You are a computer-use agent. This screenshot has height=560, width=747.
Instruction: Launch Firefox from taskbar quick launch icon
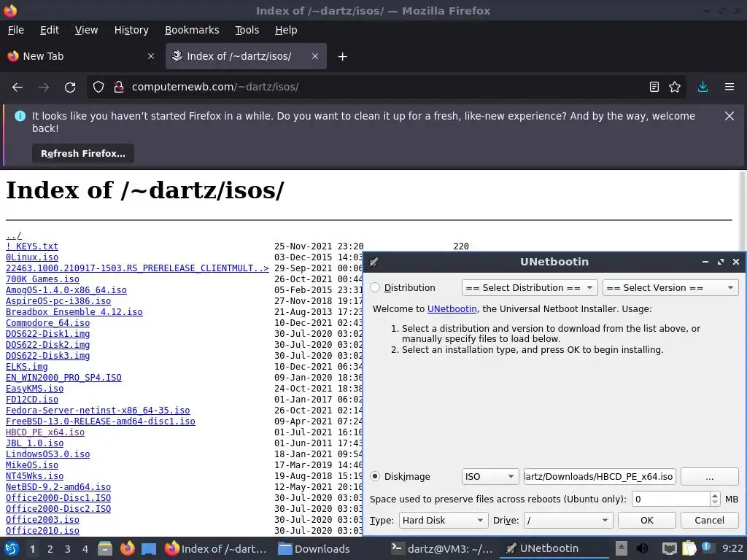(x=127, y=549)
